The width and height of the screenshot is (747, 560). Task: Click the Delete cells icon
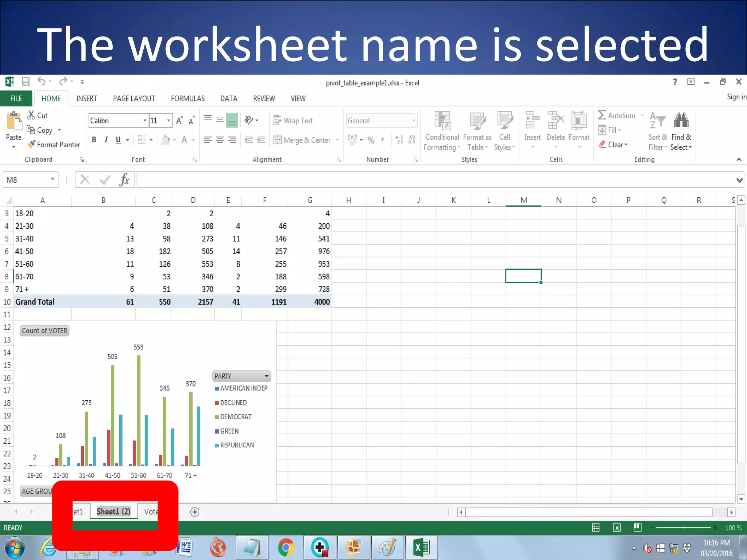point(556,121)
